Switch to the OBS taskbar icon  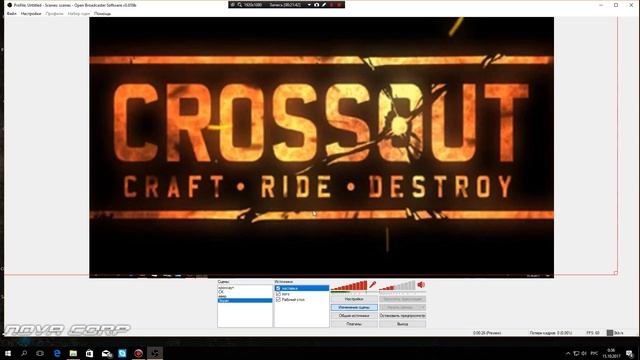click(155, 353)
